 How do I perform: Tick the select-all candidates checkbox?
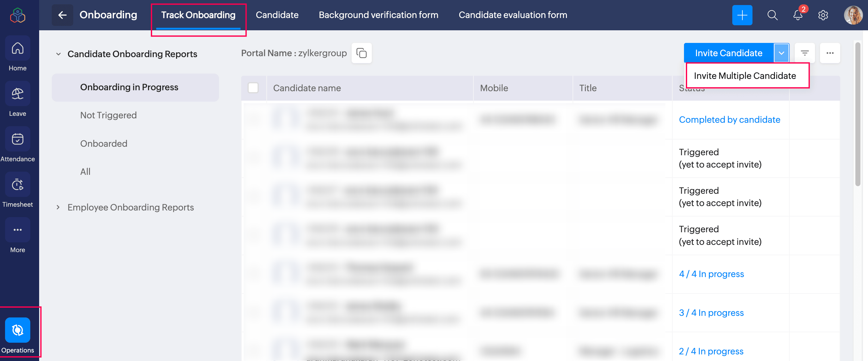coord(253,88)
